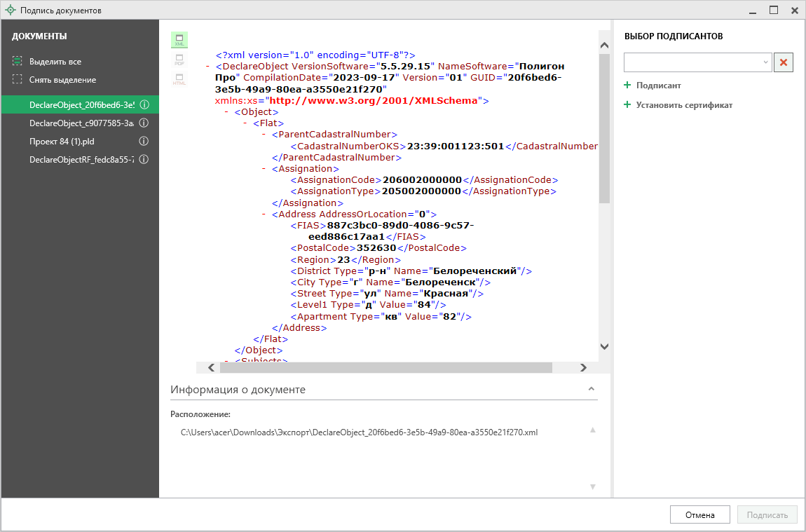This screenshot has width=806, height=532.
Task: Switch preview to PDF view icon
Action: (x=179, y=60)
